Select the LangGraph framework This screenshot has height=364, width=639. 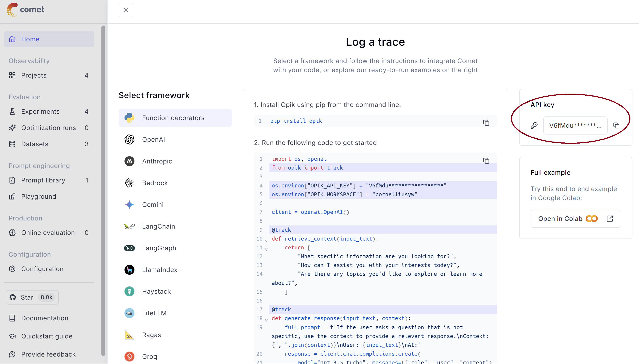(x=175, y=248)
